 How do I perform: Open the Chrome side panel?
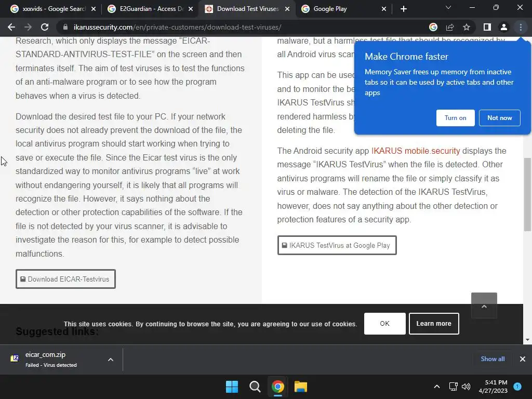(x=487, y=27)
